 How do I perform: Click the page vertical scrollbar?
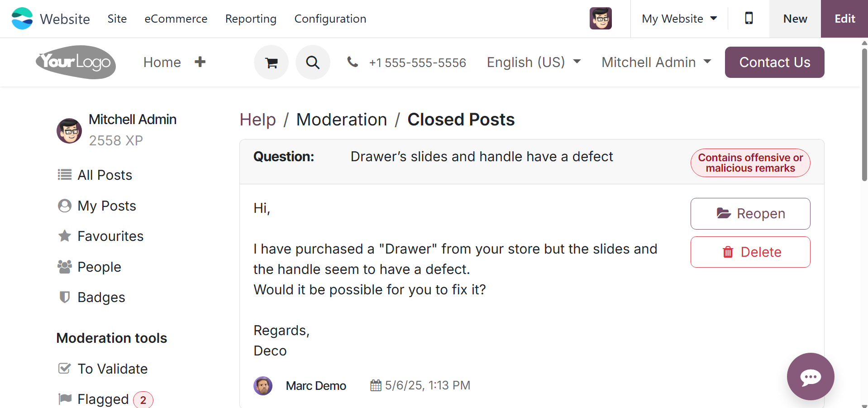(864, 113)
